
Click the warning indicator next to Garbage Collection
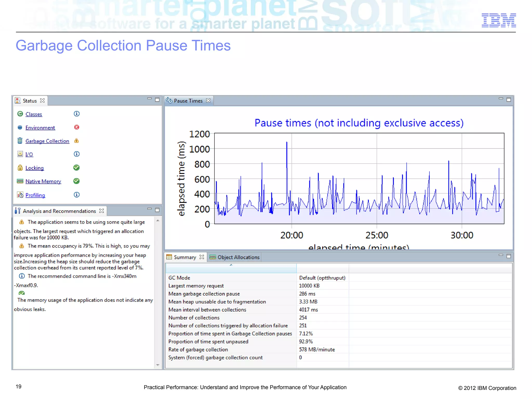76,141
